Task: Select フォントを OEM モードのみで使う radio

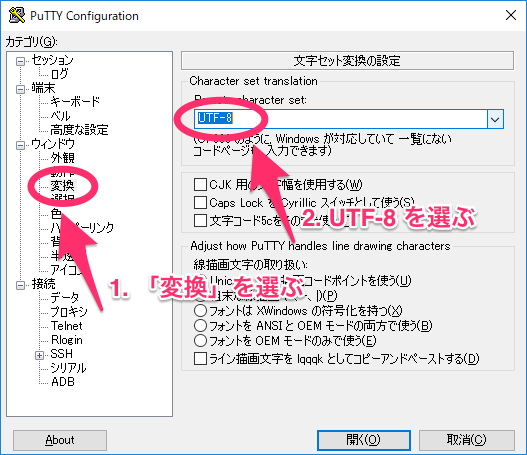Action: click(x=200, y=340)
